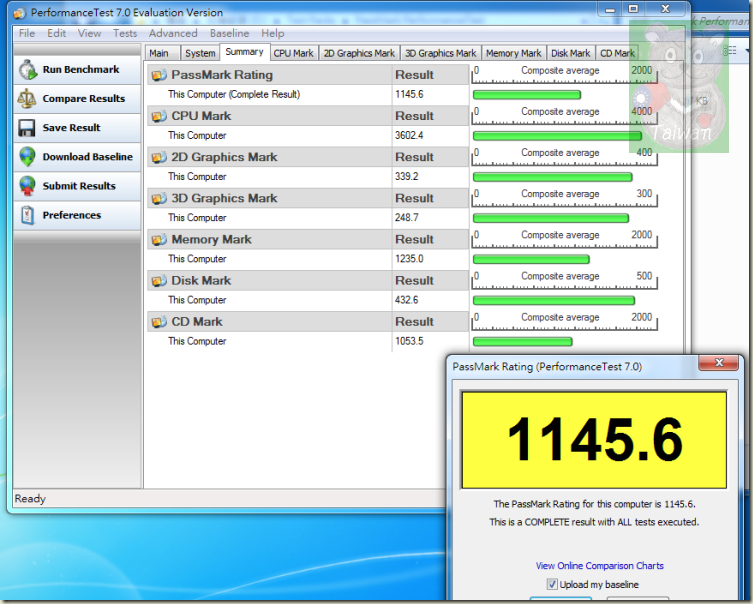The image size is (753, 604).
Task: Click the Memory Mark section header
Action: point(308,240)
